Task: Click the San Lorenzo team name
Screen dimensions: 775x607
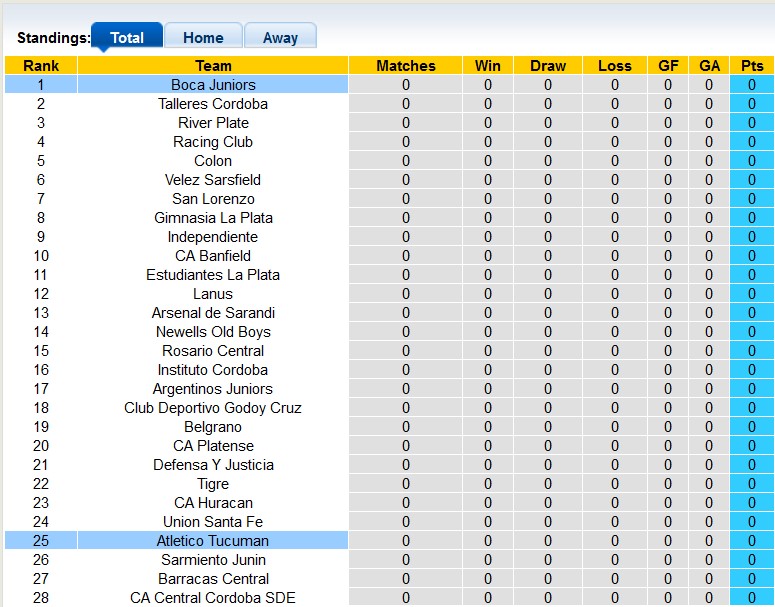Action: tap(213, 199)
